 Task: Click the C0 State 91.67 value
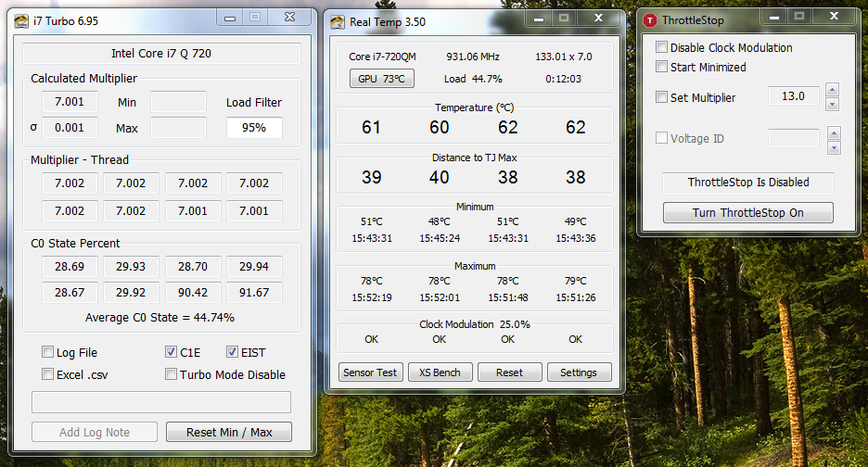254,292
